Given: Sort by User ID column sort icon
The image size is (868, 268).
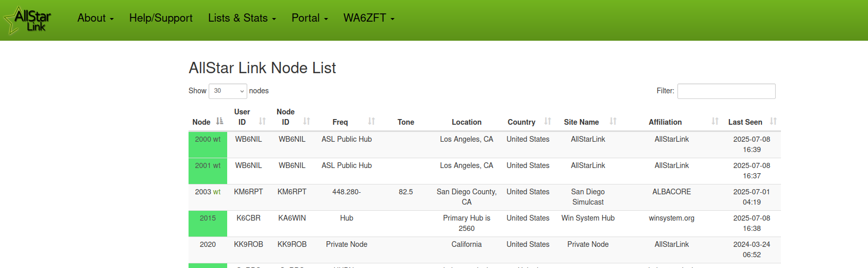Looking at the screenshot, I should [x=262, y=121].
